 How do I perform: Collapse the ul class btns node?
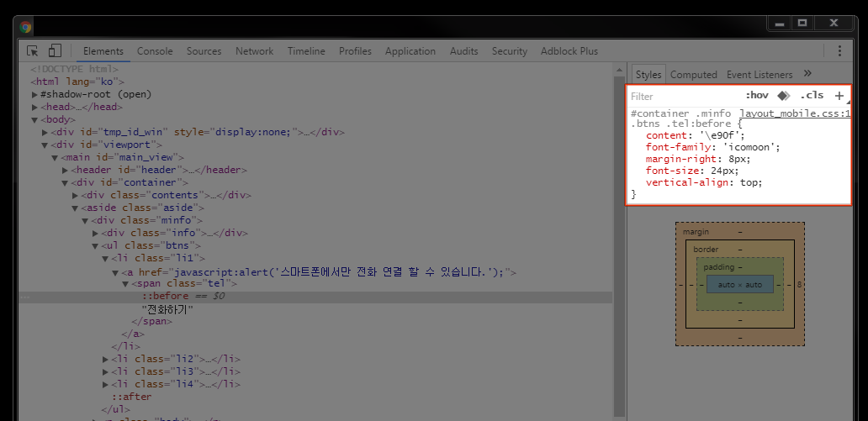[95, 245]
